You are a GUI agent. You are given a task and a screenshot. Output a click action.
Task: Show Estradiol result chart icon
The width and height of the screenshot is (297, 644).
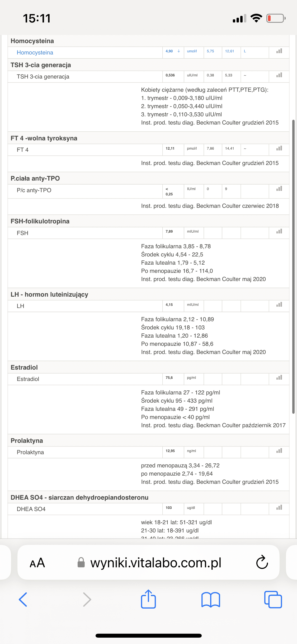(x=279, y=378)
